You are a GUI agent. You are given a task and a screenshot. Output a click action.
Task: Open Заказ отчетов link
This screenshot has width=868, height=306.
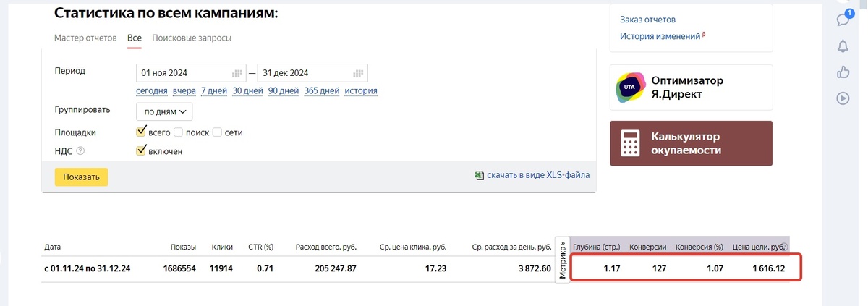point(648,20)
